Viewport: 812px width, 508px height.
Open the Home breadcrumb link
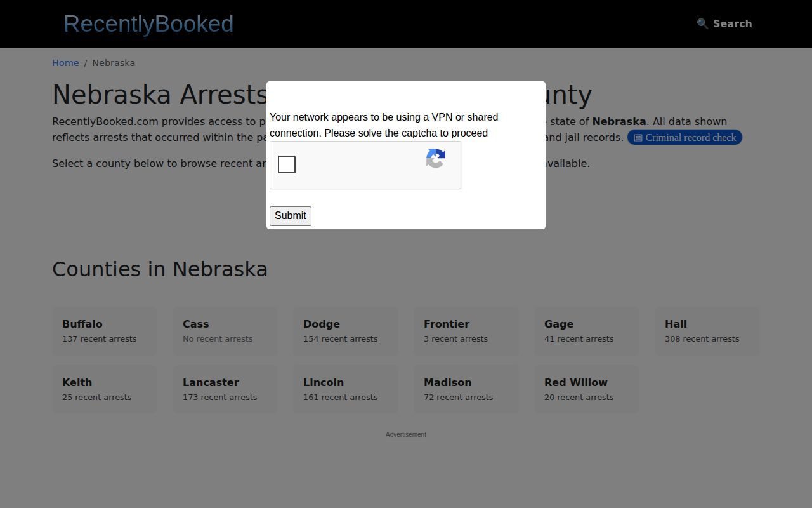[65, 63]
